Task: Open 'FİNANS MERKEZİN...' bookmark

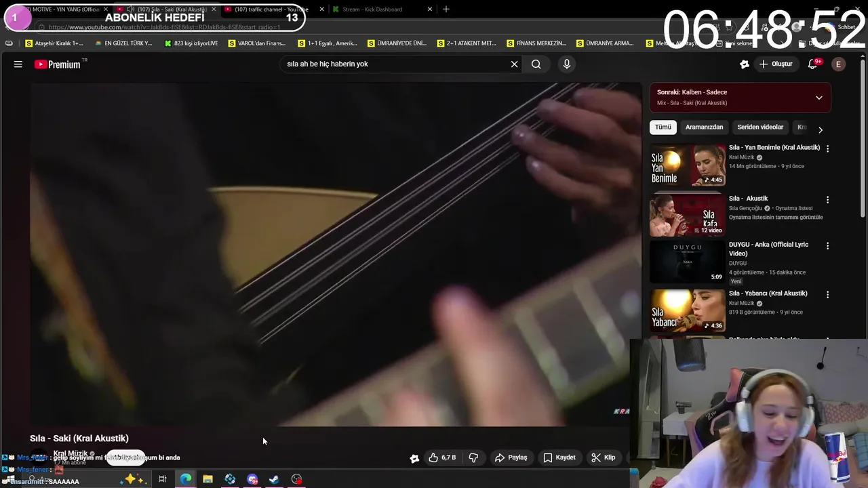Action: click(536, 43)
